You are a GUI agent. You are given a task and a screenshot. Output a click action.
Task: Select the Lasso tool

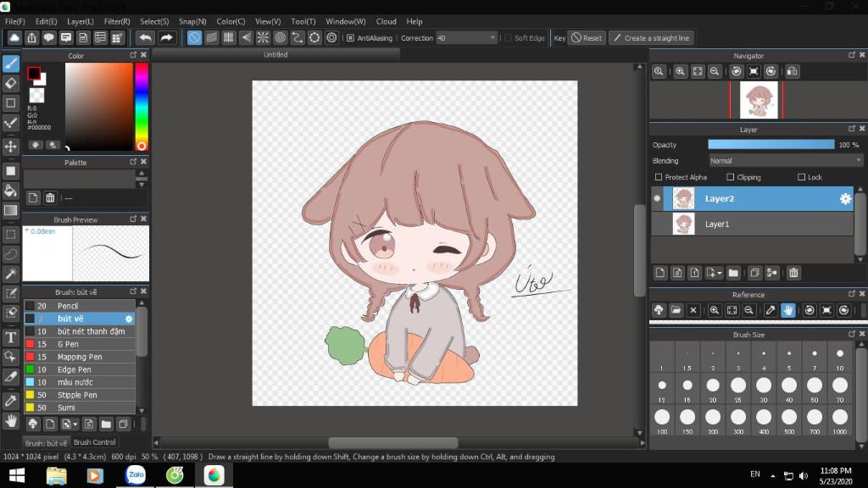click(x=10, y=254)
